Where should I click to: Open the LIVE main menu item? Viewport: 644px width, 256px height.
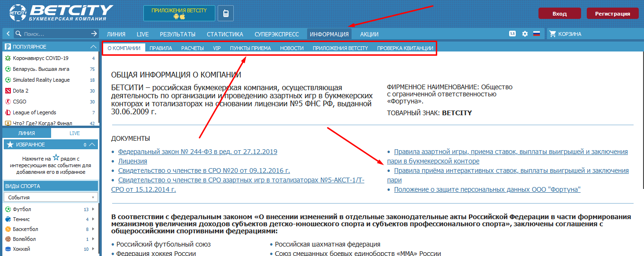[x=142, y=34]
